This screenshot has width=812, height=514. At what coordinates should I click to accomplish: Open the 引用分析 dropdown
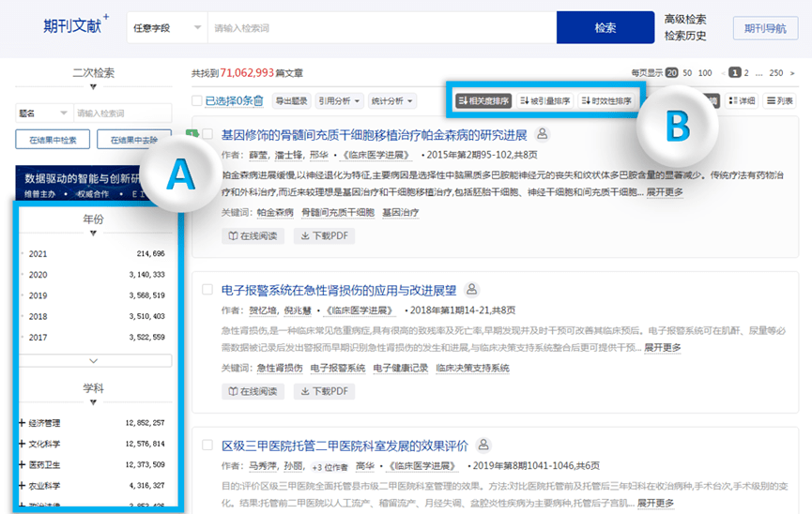click(x=339, y=100)
